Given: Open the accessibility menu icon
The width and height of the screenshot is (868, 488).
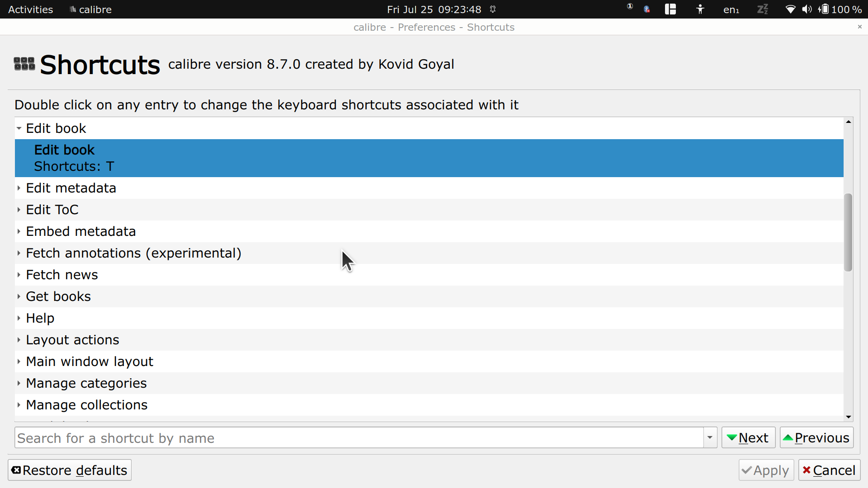Looking at the screenshot, I should (700, 9).
